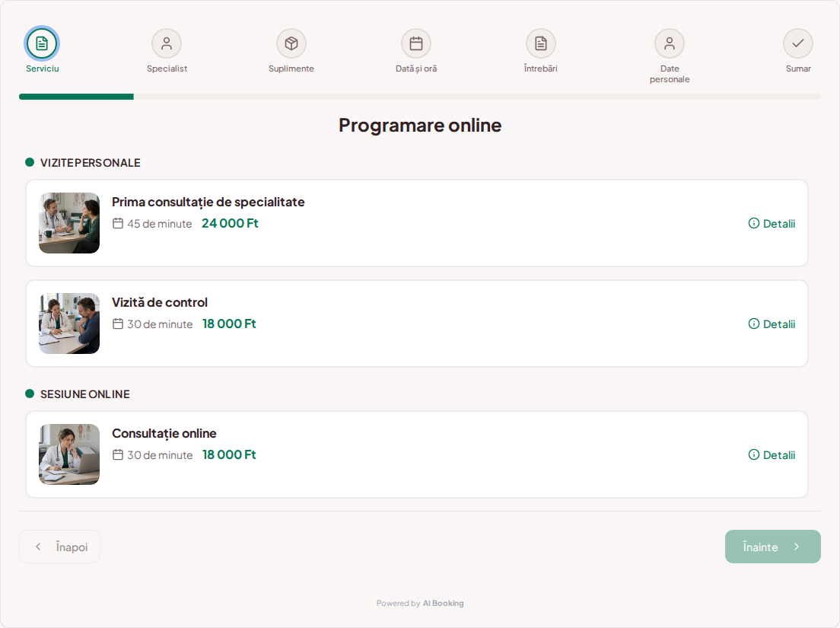840x628 pixels.
Task: Click the right chevron in Înainte button
Action: pyautogui.click(x=797, y=547)
